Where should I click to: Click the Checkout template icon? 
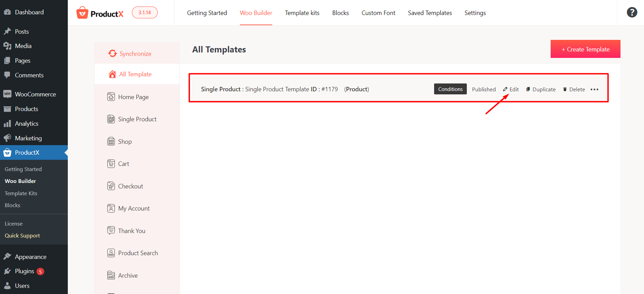[111, 186]
